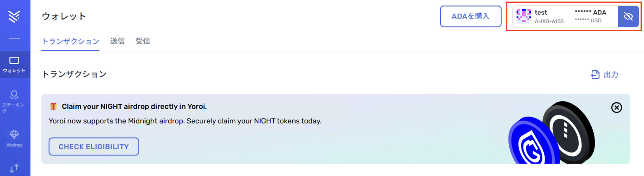Click the test wallet avatar icon

524,16
